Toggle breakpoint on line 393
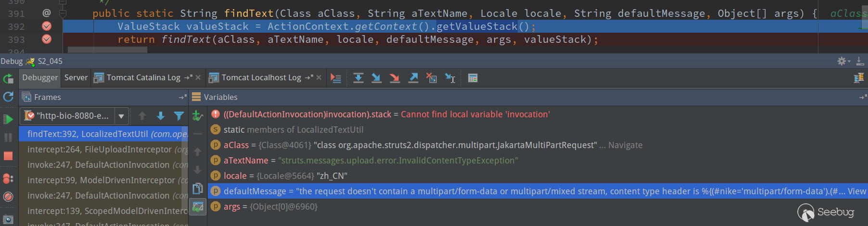868x226 pixels. tap(47, 39)
